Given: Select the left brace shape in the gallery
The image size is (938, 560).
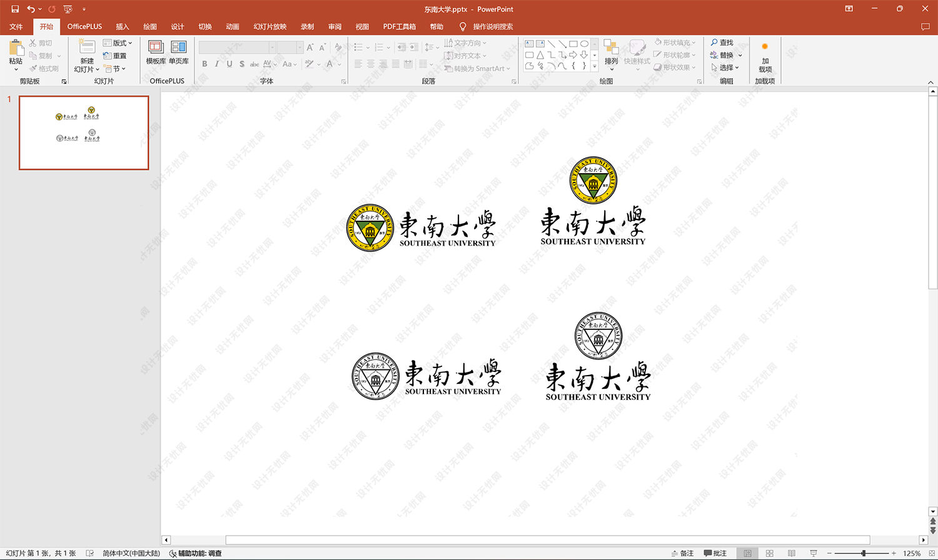Looking at the screenshot, I should pos(573,66).
